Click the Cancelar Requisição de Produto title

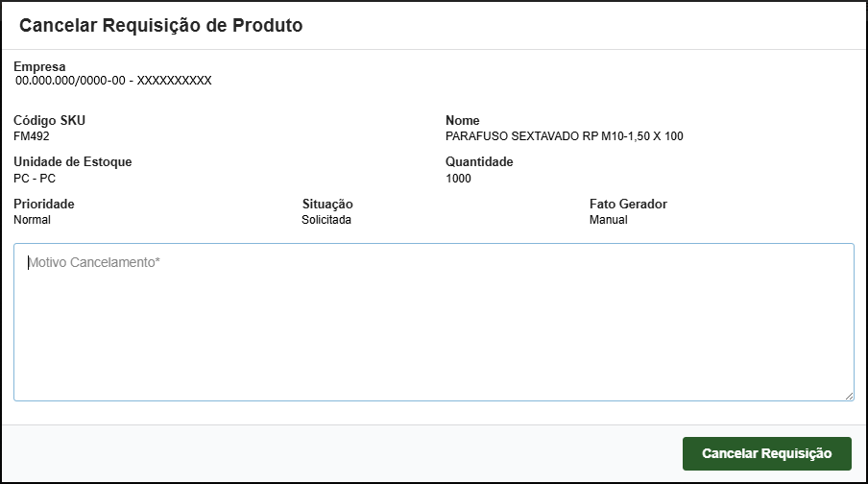(161, 26)
